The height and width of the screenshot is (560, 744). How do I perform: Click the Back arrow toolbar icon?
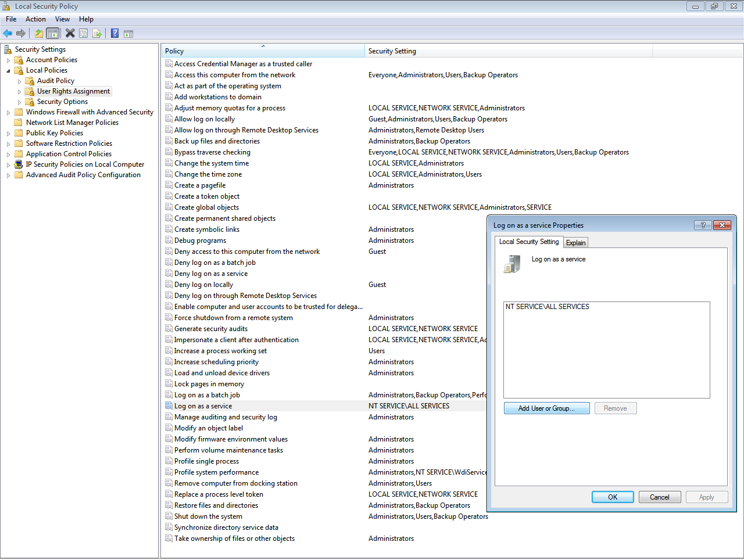tap(8, 34)
